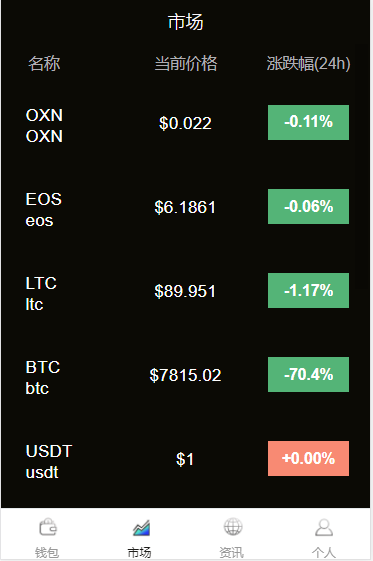Sort by the 涨跌幅(24h) column header
This screenshot has height=561, width=373.
point(308,64)
